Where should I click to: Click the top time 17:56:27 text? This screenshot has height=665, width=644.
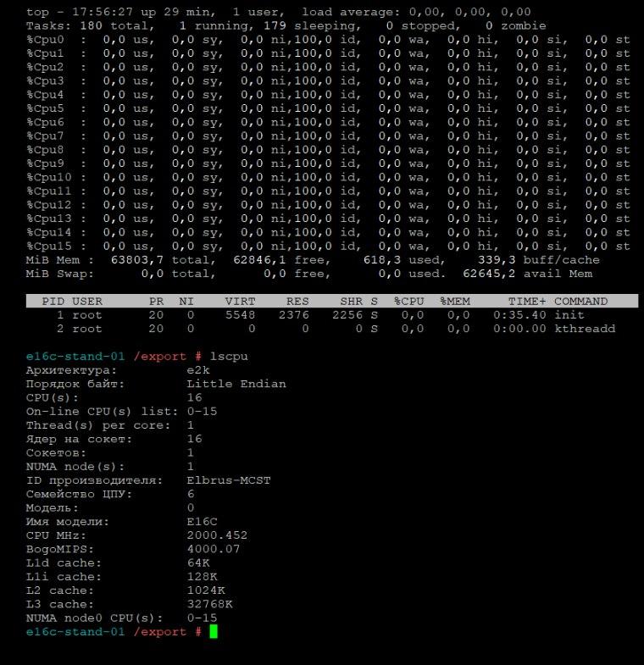103,12
